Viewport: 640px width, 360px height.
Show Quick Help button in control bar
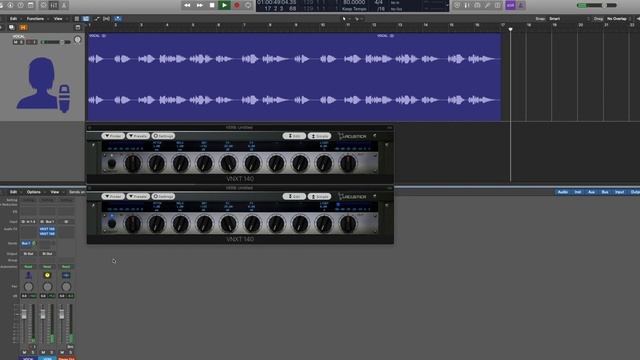click(20, 5)
